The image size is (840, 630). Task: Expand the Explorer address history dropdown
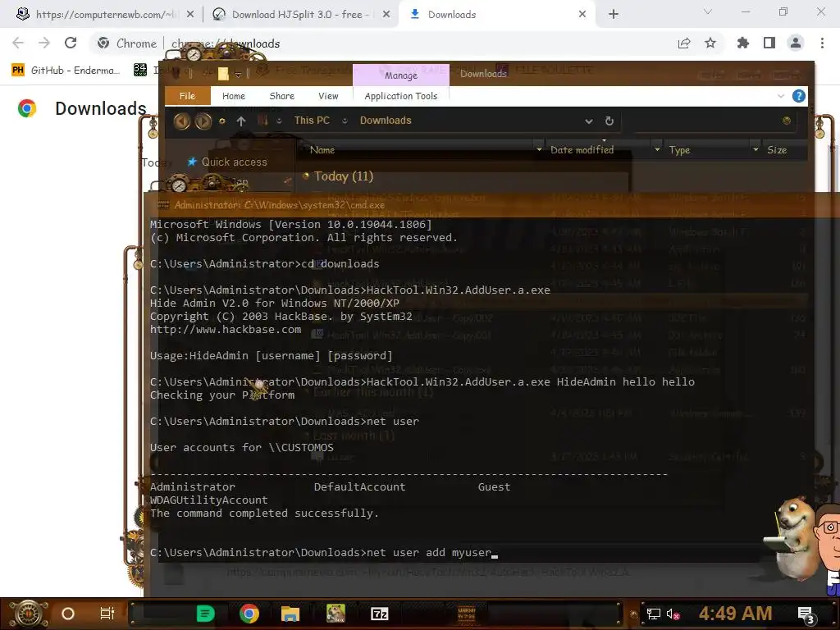pos(589,121)
